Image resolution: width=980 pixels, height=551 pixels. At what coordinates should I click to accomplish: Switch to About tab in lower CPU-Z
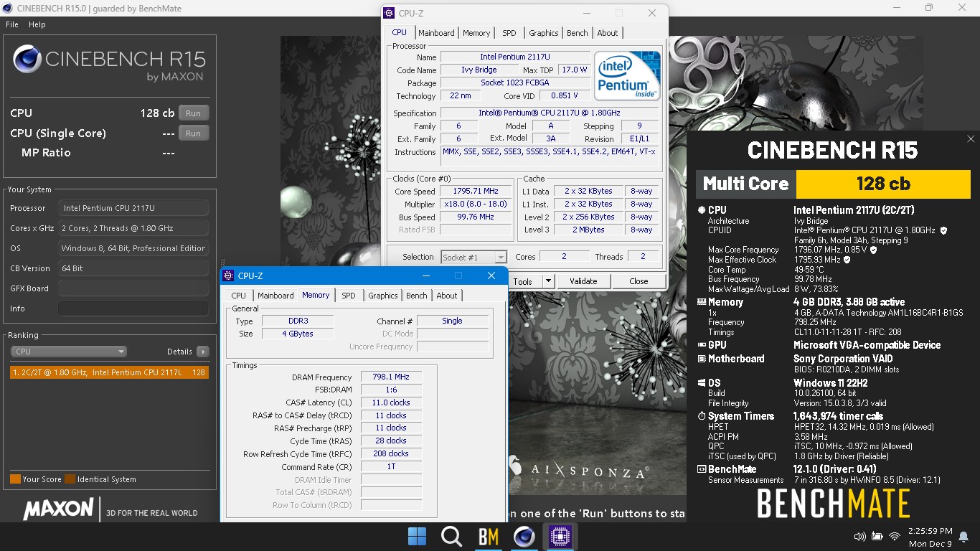(x=447, y=296)
